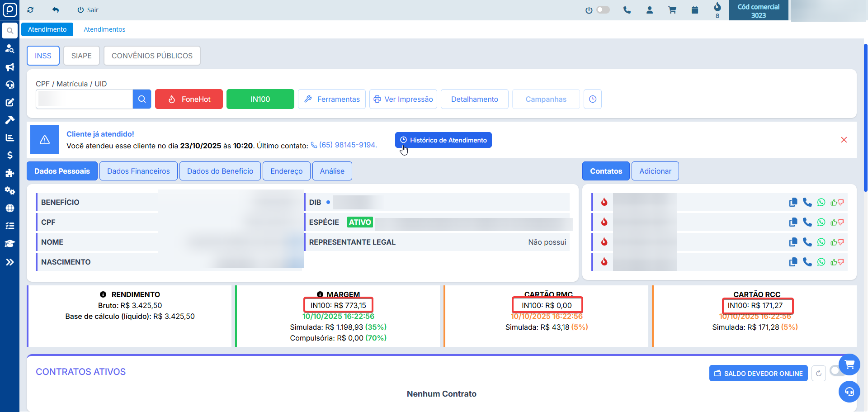Image resolution: width=868 pixels, height=412 pixels.
Task: Click the CPF / Matrícula / UID input field
Action: pos(85,99)
